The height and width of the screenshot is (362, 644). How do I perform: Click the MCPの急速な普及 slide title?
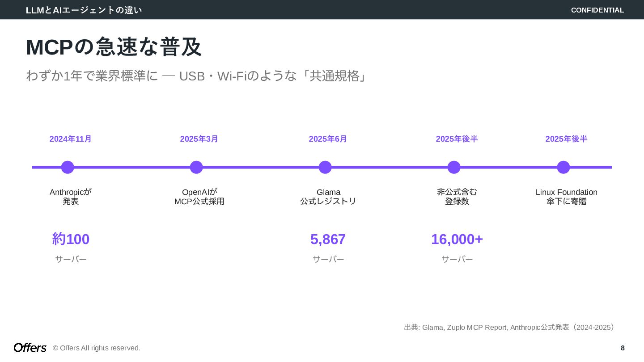click(x=114, y=47)
